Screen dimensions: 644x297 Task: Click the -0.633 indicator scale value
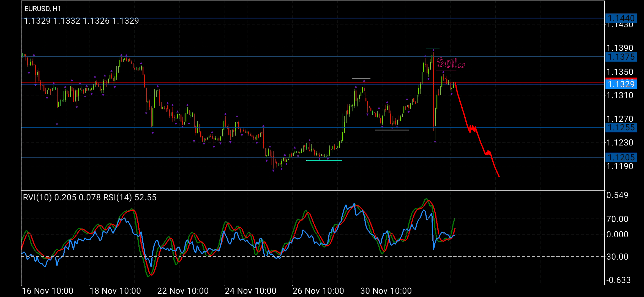click(618, 280)
